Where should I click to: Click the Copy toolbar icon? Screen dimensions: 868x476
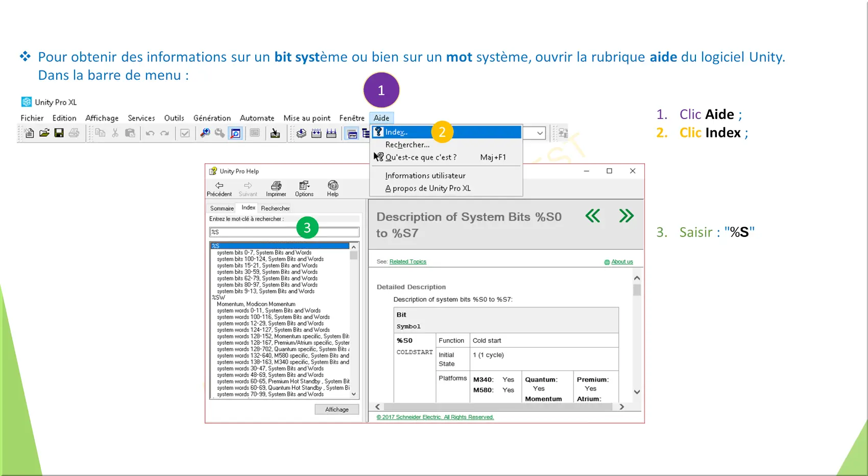(100, 133)
